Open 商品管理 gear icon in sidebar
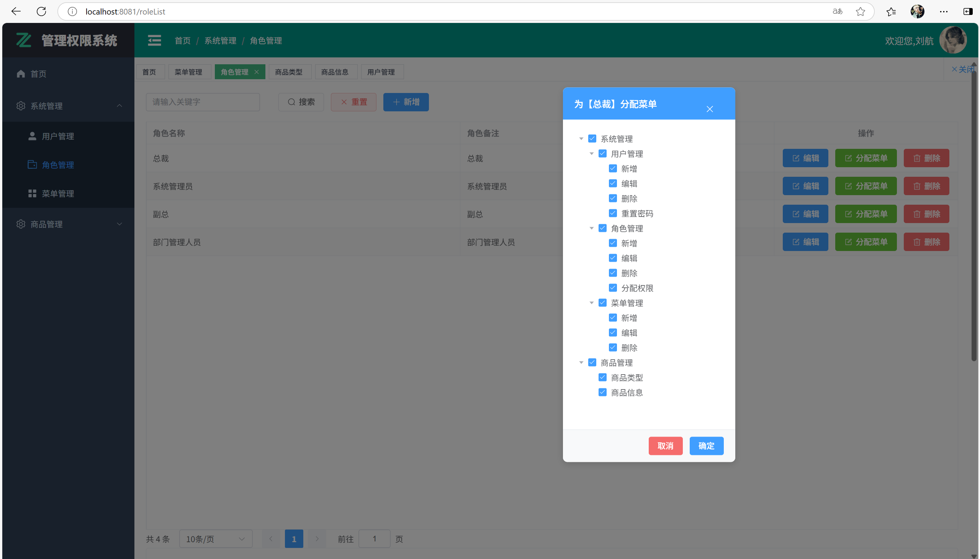The height and width of the screenshot is (559, 980). 21,224
